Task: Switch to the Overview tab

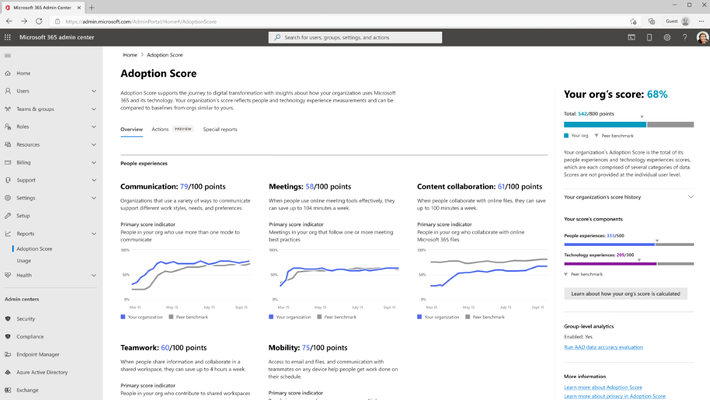Action: point(131,130)
